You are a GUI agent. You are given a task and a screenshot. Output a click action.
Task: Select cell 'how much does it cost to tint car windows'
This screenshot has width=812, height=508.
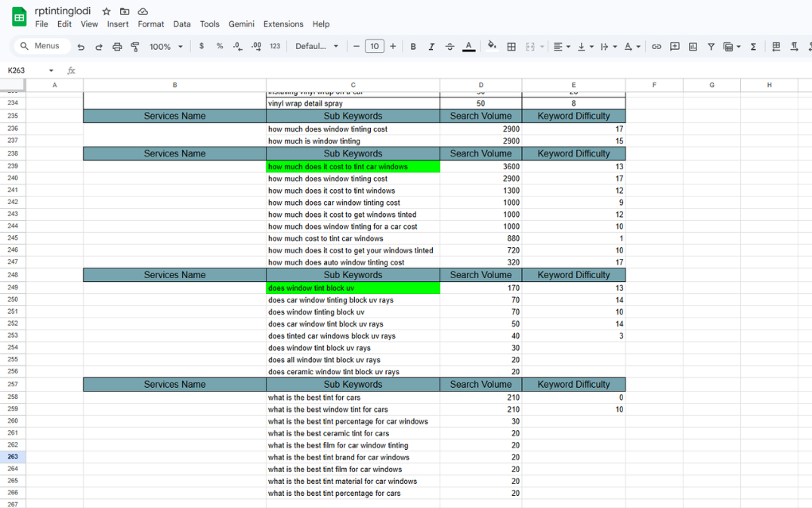click(353, 166)
